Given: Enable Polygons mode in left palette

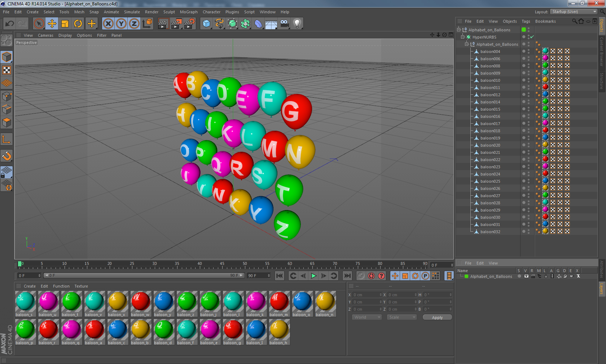Looking at the screenshot, I should pyautogui.click(x=6, y=123).
